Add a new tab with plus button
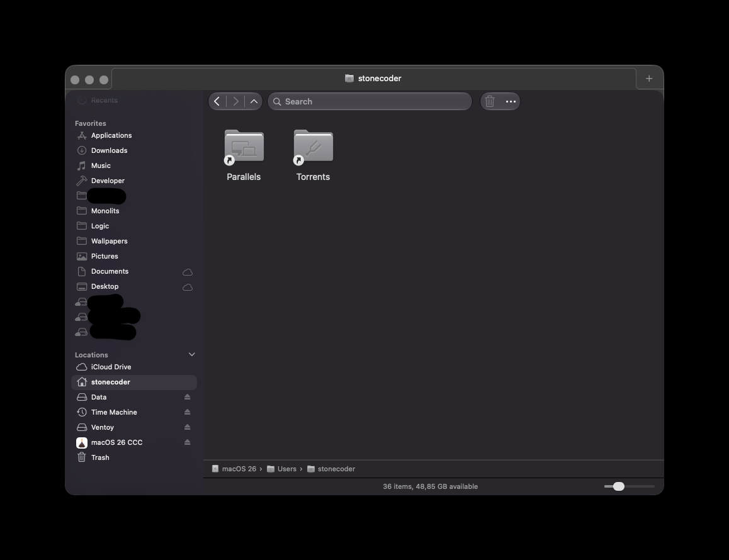 (649, 79)
